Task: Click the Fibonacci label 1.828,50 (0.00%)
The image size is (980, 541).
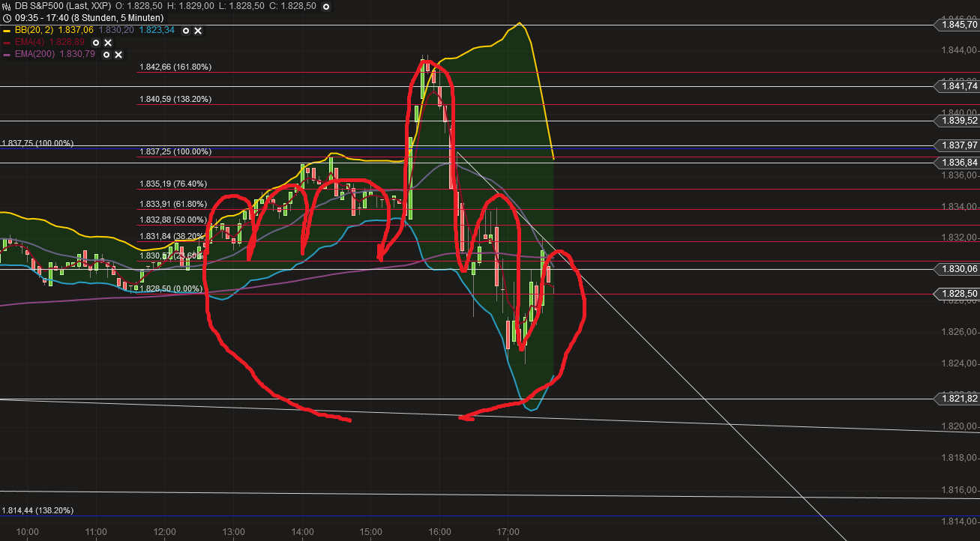Action: (x=171, y=288)
